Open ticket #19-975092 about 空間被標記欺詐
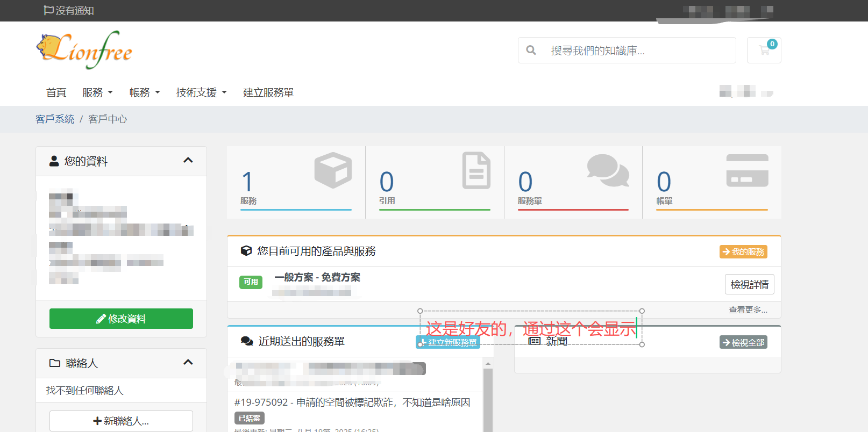Viewport: 868px width, 432px height. point(352,402)
